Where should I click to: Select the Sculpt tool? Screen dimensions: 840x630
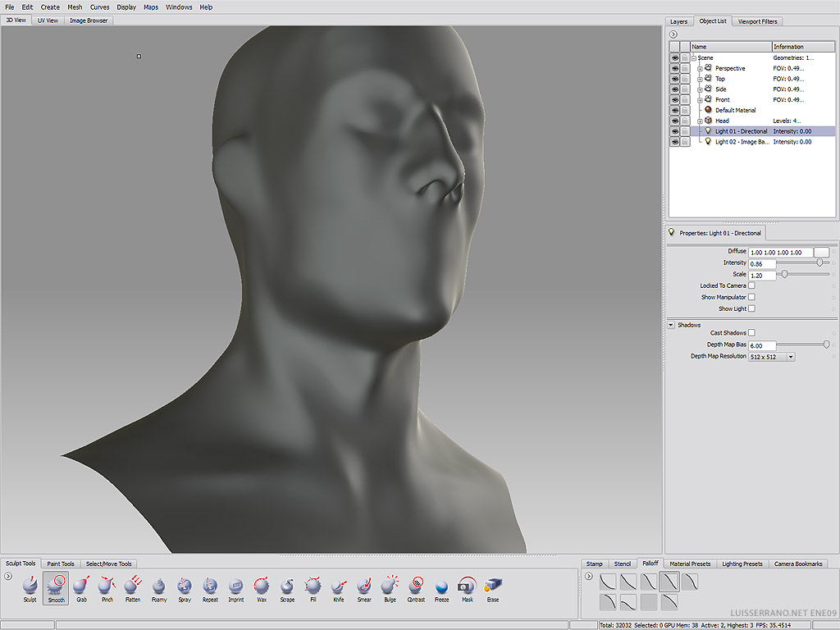(x=30, y=588)
